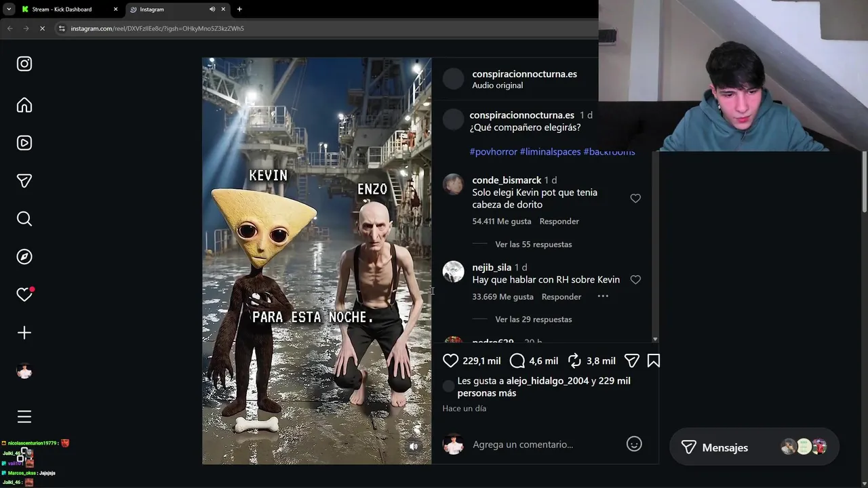868x488 pixels.
Task: Expand Ver las 55 respuestas
Action: point(534,245)
